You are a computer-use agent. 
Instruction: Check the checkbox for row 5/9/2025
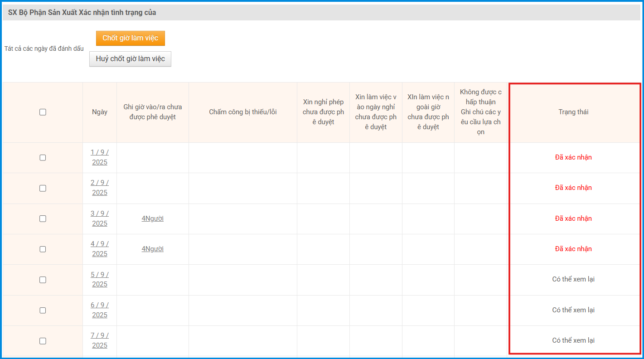click(43, 280)
